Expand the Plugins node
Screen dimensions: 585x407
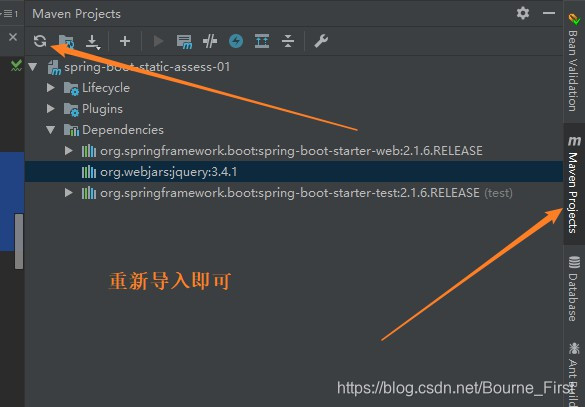click(x=51, y=109)
